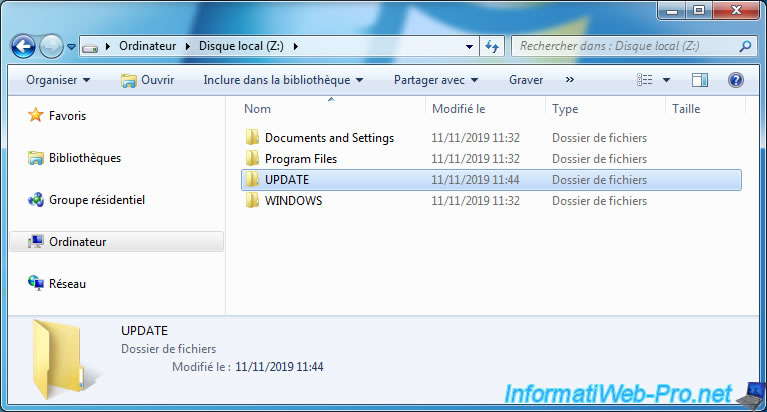Go back with the Back arrow button

[x=23, y=47]
